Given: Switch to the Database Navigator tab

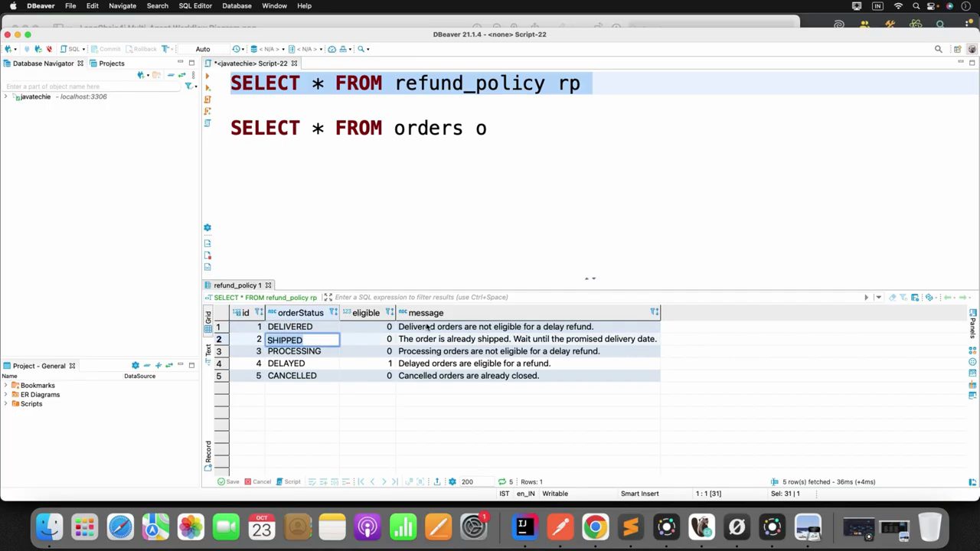Looking at the screenshot, I should (x=43, y=64).
